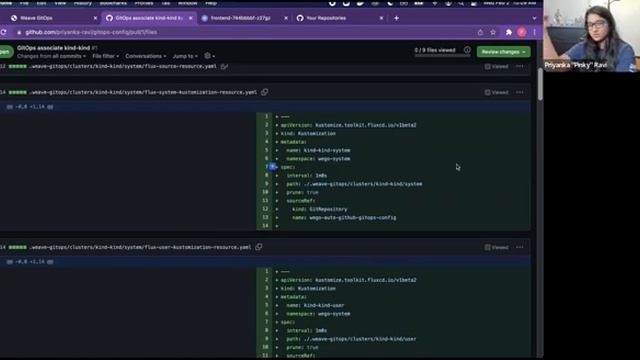The image size is (640, 360).
Task: Reload the page with the refresh icon
Action: 3,32
